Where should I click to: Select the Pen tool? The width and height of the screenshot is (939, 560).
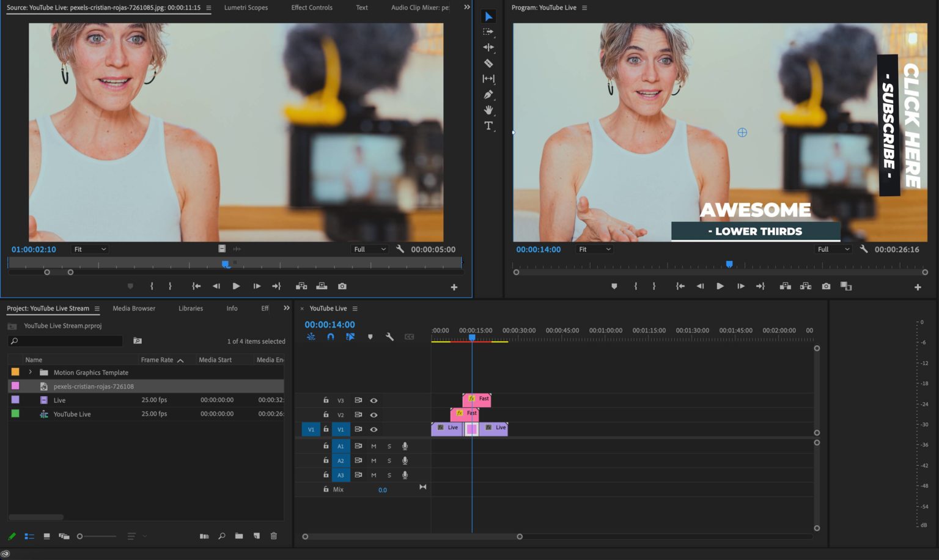[488, 94]
